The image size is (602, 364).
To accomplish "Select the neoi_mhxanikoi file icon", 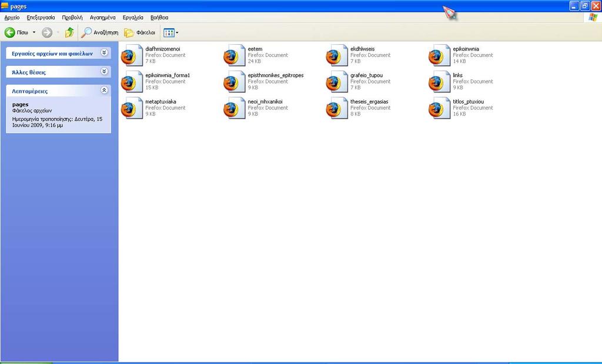I will click(x=235, y=108).
